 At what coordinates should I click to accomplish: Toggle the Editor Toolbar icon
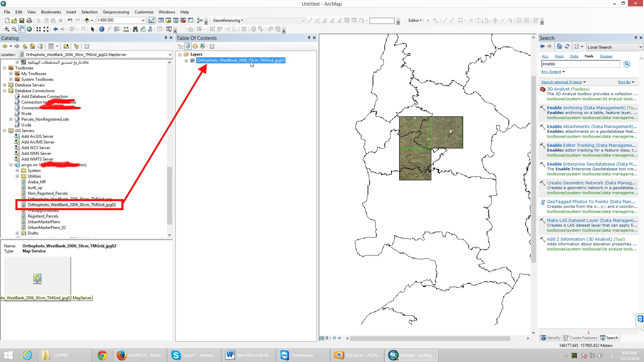(x=152, y=20)
